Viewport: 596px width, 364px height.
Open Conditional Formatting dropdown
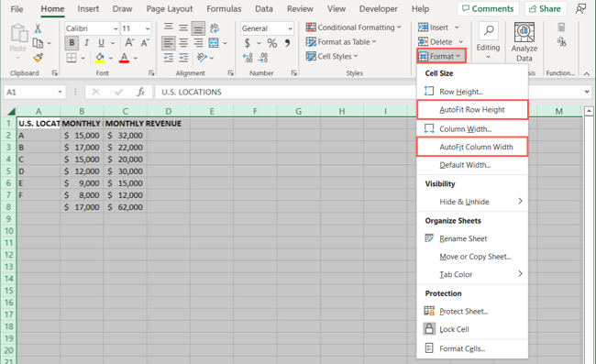click(x=354, y=28)
